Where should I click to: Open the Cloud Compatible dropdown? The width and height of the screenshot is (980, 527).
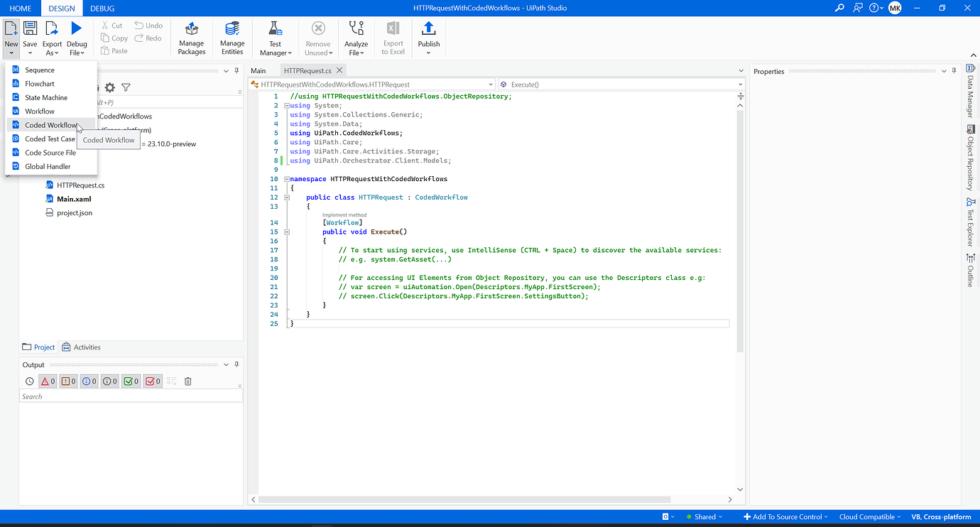868,516
